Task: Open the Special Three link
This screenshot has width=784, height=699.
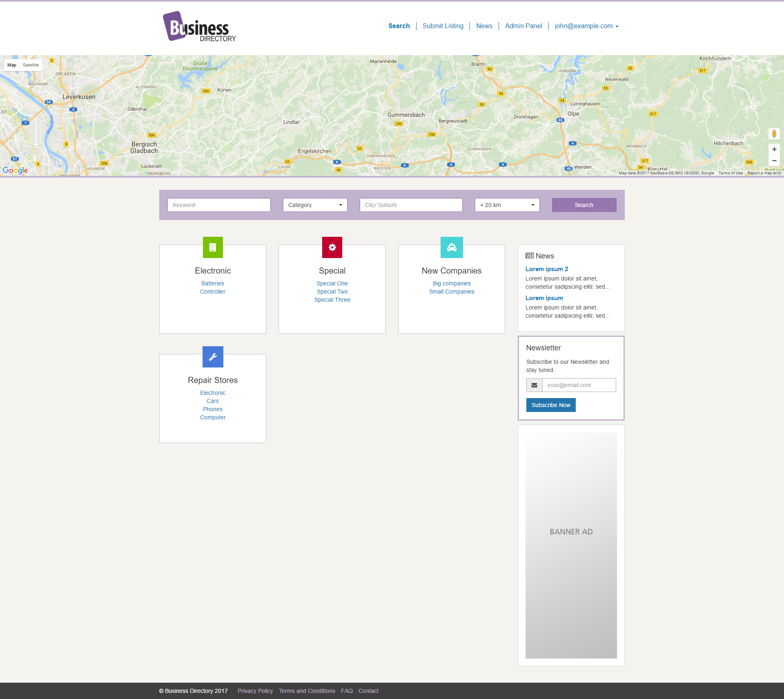Action: click(x=332, y=300)
